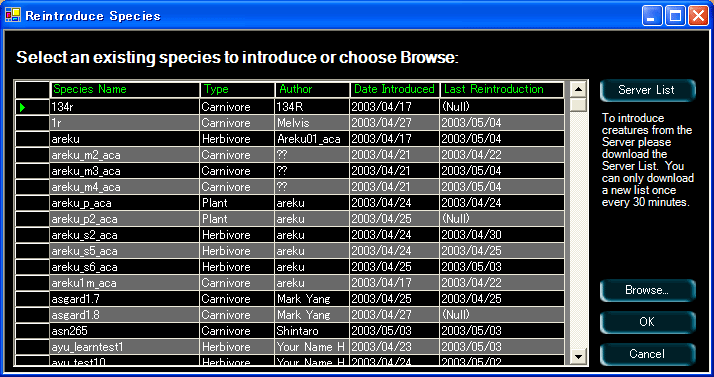This screenshot has height=377, width=714.
Task: Select row header of asgard1.7
Action: 32,299
